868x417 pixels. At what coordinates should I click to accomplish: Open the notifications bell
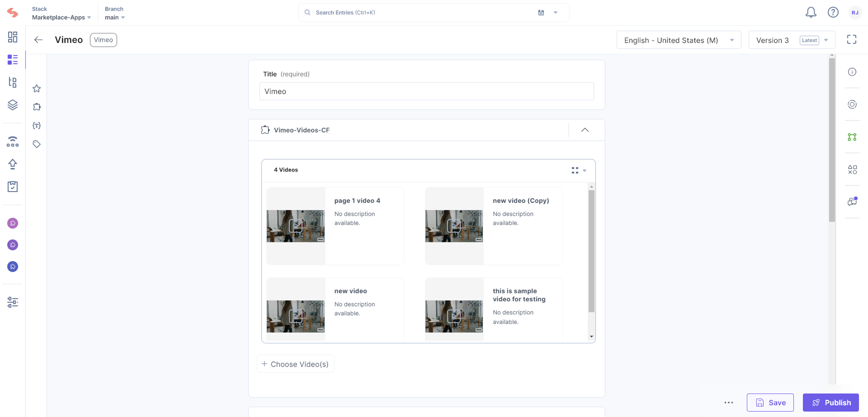(811, 13)
